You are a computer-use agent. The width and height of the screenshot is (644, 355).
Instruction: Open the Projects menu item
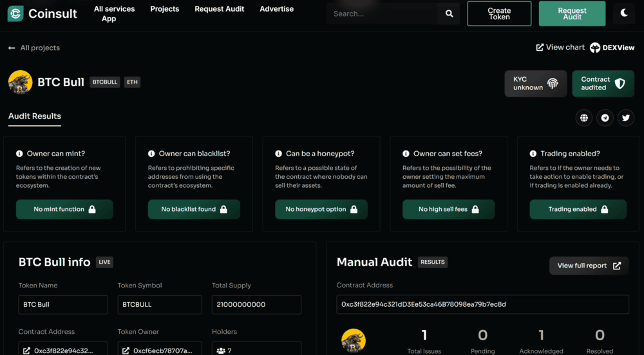[165, 8]
